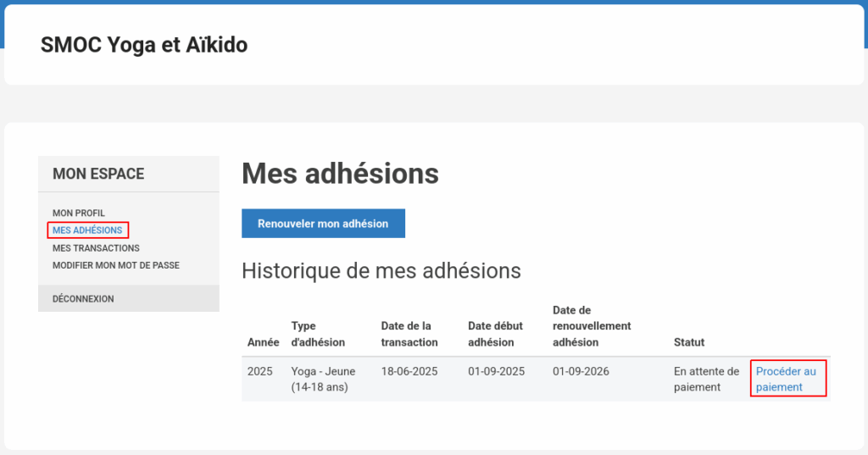
Task: Click the Mon Espace sidebar header
Action: (98, 174)
